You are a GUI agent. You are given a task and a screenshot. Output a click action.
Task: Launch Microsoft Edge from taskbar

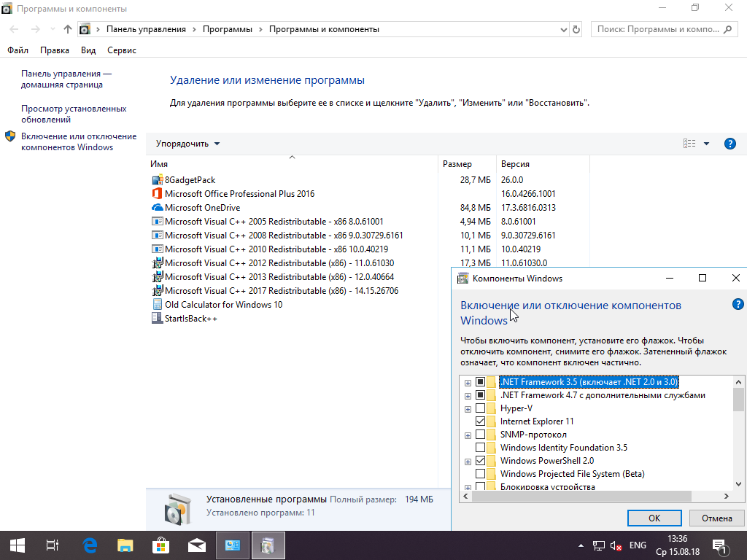tap(90, 545)
